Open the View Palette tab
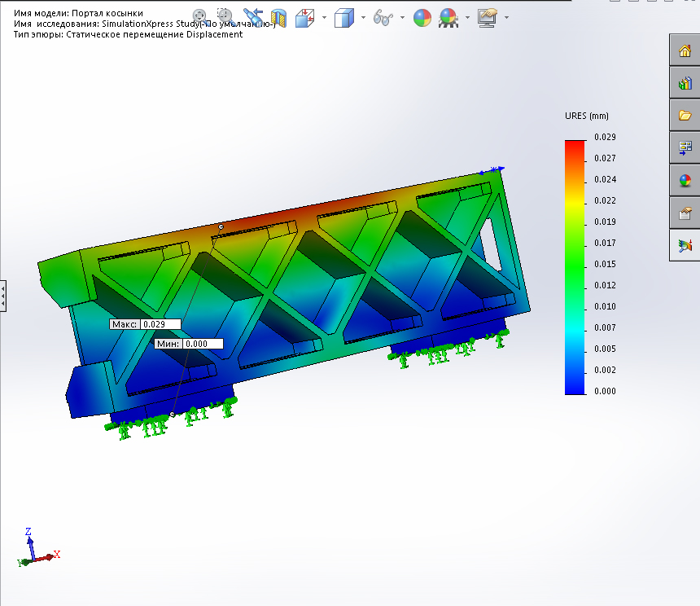Image resolution: width=700 pixels, height=606 pixels. point(685,147)
